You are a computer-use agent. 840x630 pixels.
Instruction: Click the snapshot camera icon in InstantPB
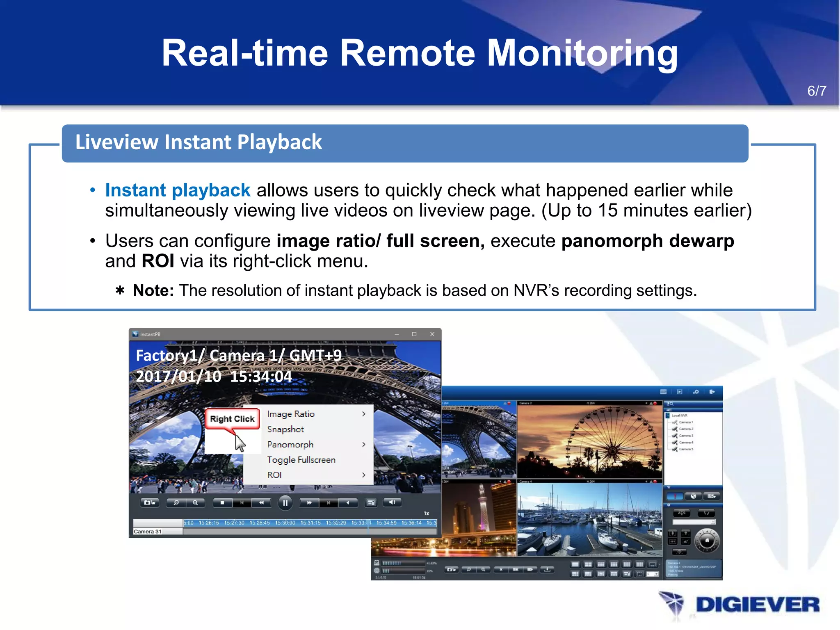[150, 502]
